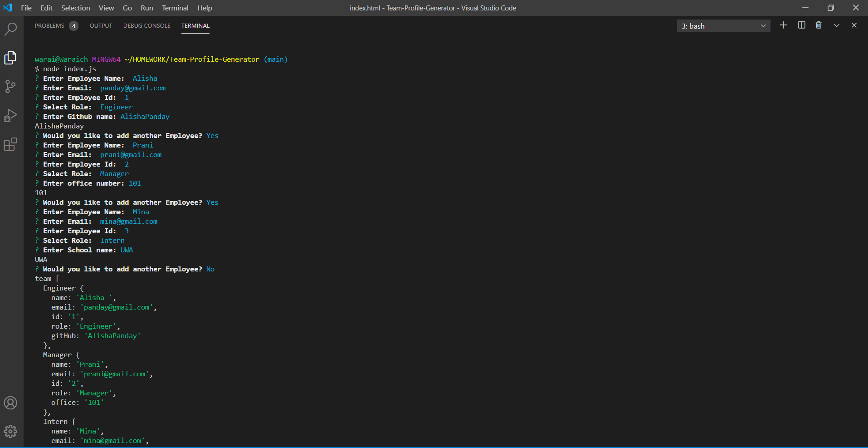Viewport: 868px width, 448px height.
Task: Split the bash terminal
Action: tap(801, 25)
